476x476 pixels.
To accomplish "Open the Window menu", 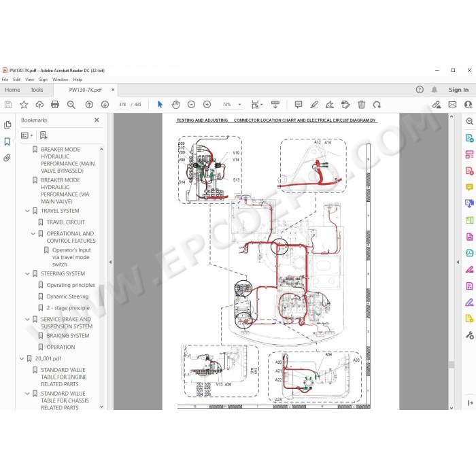I will pos(60,80).
